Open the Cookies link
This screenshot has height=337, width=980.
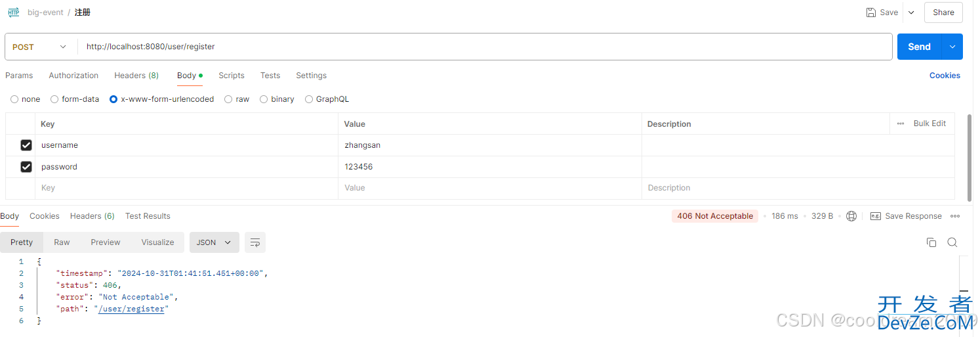[945, 76]
